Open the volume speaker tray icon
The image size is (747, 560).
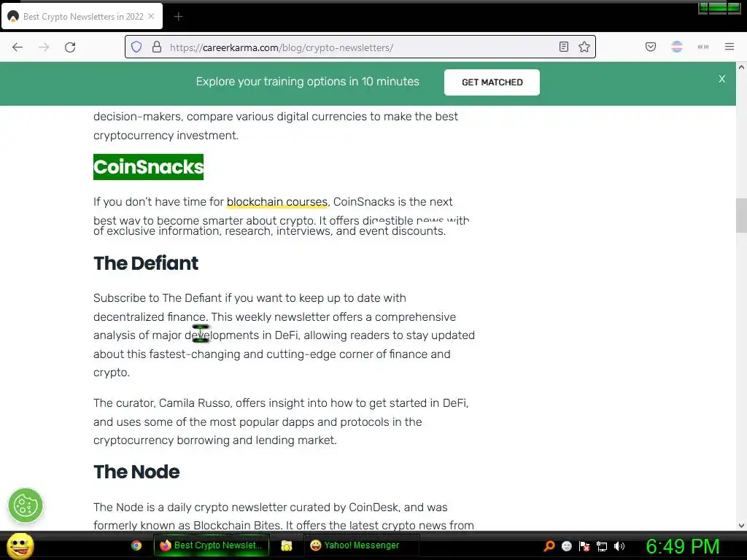point(619,546)
